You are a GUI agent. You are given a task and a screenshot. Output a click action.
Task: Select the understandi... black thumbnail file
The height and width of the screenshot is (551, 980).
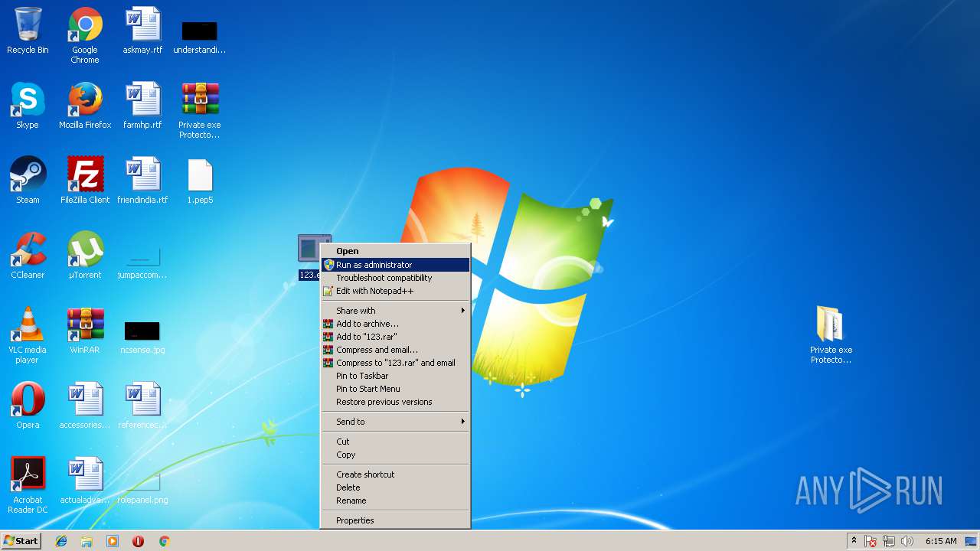(200, 37)
